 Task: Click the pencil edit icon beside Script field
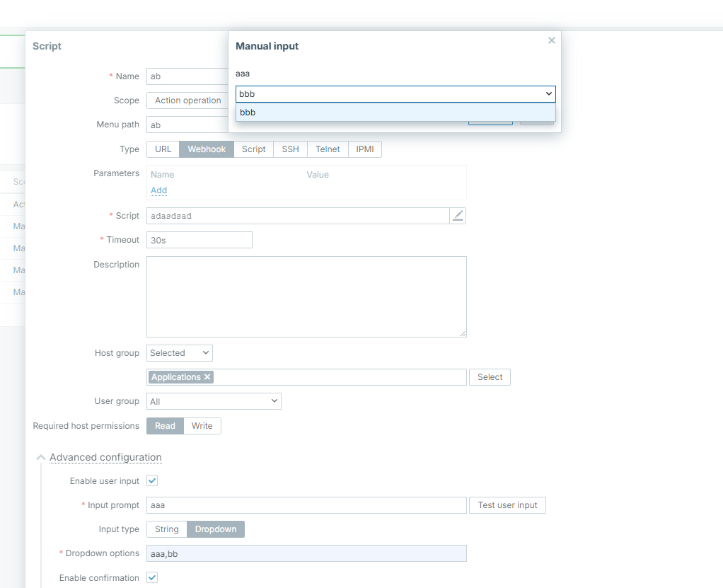458,216
